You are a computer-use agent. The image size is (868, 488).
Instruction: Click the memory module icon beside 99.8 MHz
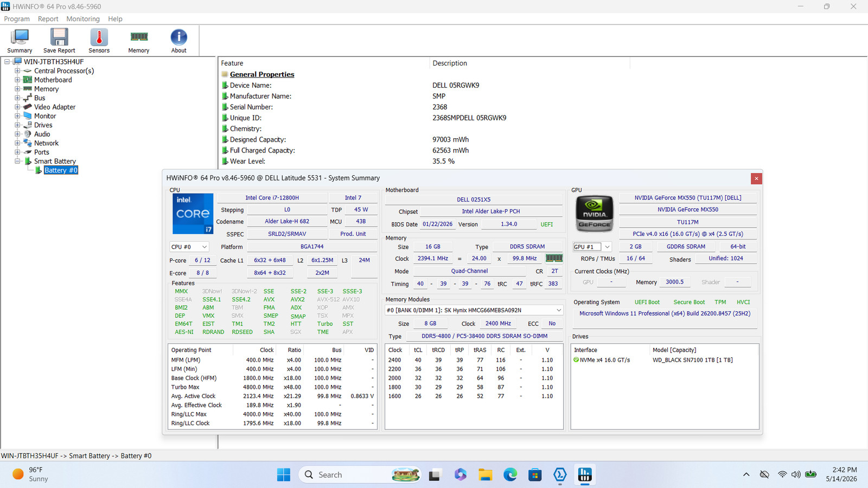554,259
